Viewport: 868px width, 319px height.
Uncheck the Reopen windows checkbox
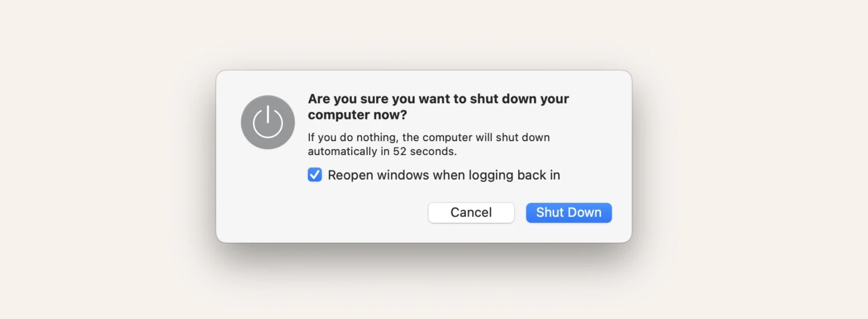(315, 175)
